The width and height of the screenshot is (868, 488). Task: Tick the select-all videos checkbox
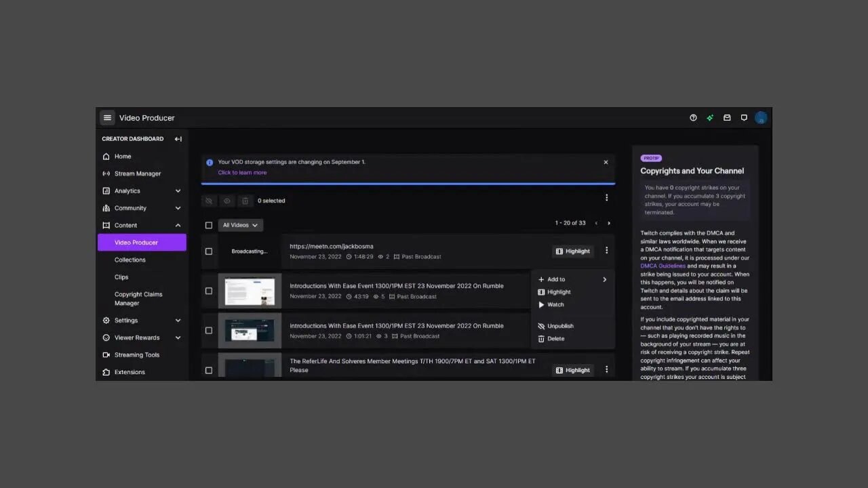tap(209, 226)
